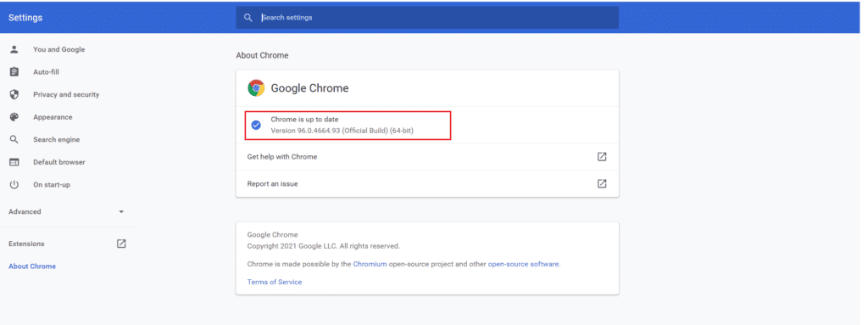
Task: Select About Chrome in sidebar
Action: point(32,266)
